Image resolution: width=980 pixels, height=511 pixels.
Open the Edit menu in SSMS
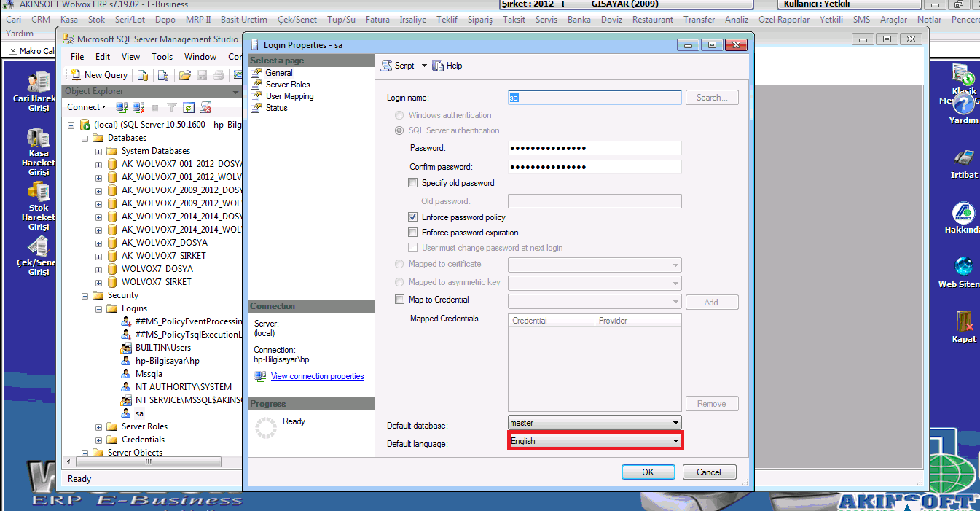[x=103, y=57]
